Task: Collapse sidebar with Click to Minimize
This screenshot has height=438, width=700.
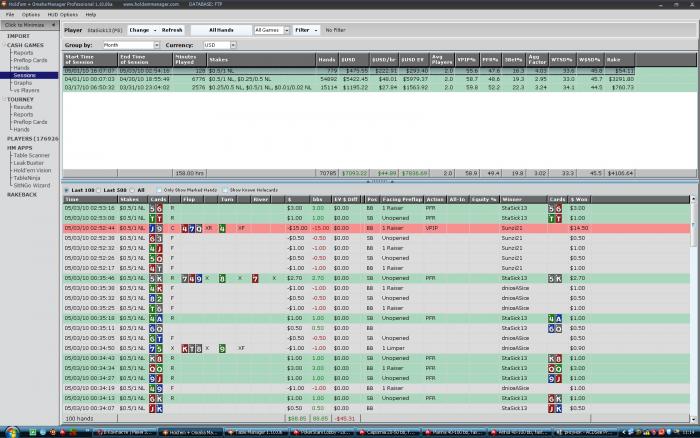Action: click(29, 25)
